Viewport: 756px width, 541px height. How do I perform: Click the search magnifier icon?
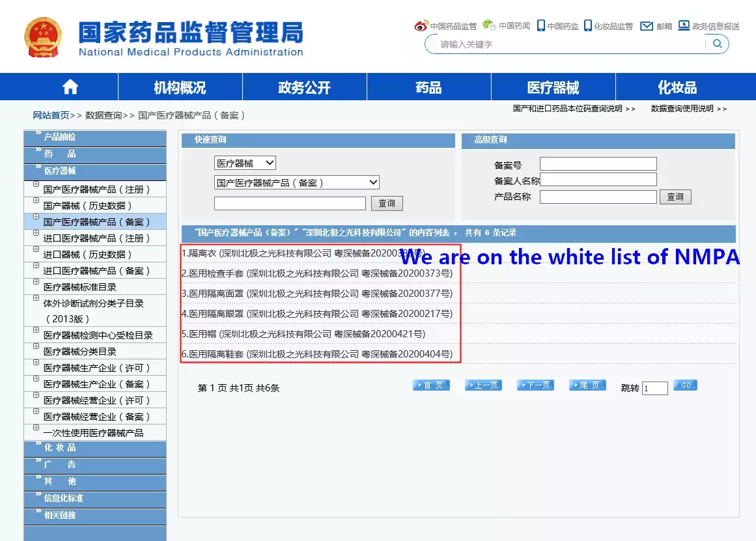click(x=718, y=44)
